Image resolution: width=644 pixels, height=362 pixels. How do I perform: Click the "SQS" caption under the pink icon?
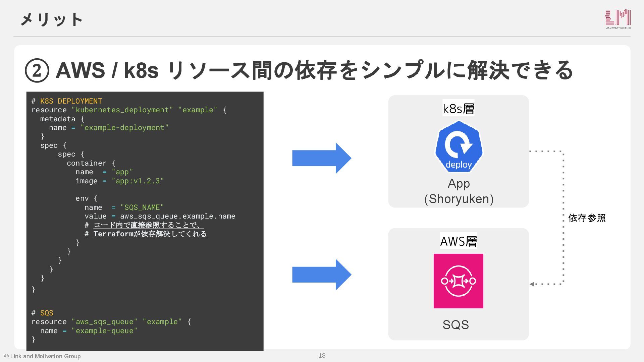[455, 324]
